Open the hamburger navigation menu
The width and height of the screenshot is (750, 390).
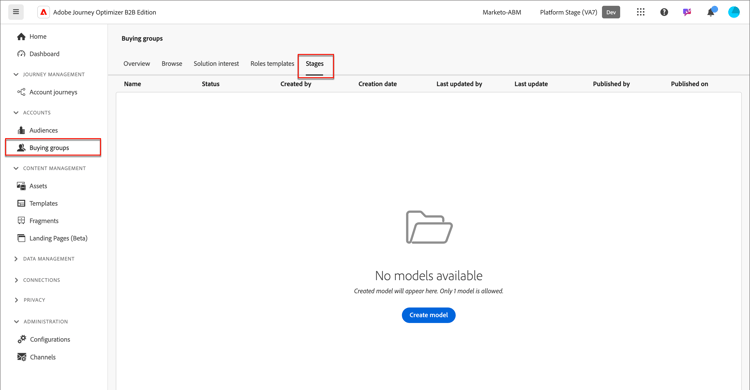coord(16,12)
